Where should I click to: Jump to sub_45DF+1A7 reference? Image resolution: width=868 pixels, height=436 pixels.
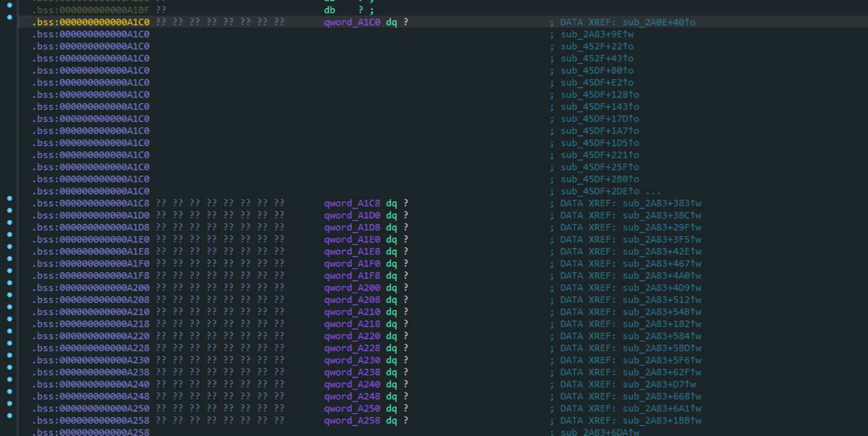coord(600,131)
